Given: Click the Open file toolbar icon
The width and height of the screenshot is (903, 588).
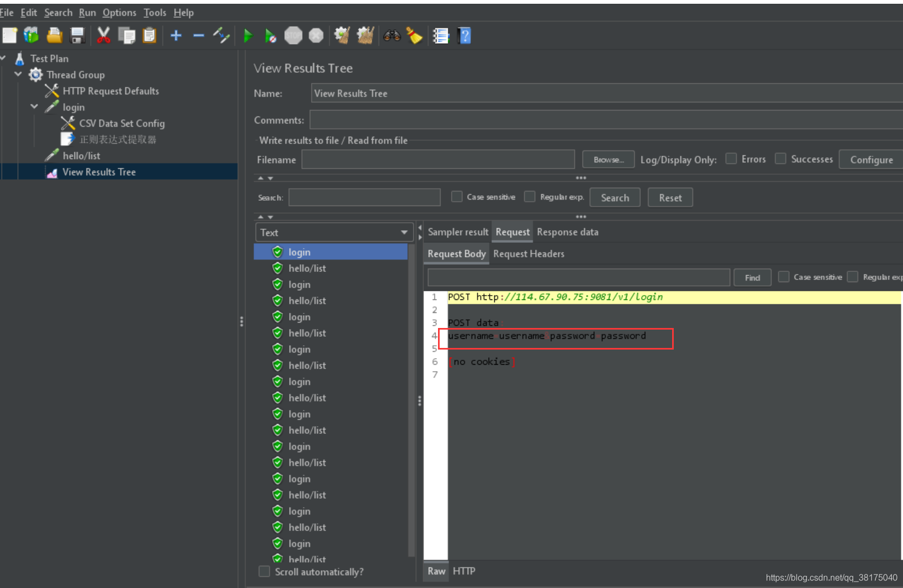Looking at the screenshot, I should click(x=54, y=36).
